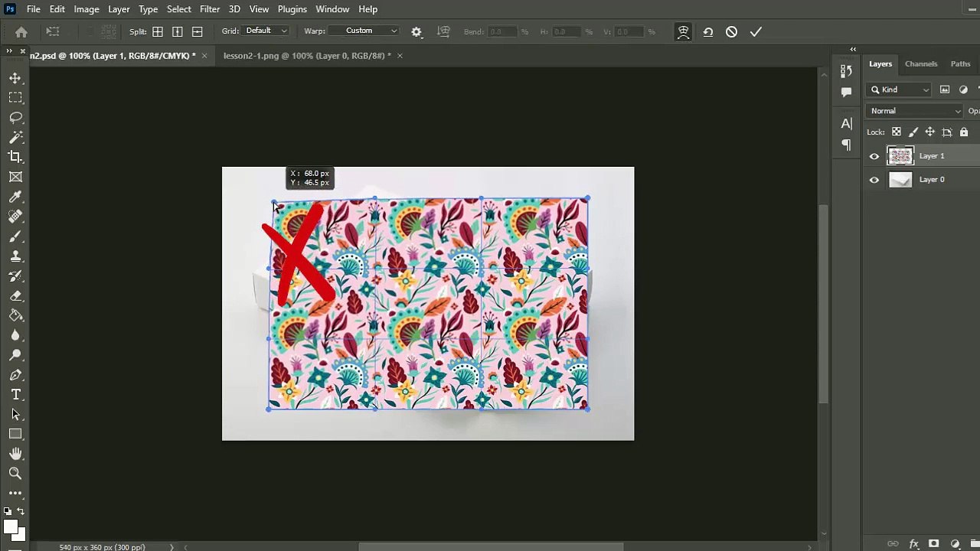Hide Layer 0 using its eye icon

pos(874,180)
